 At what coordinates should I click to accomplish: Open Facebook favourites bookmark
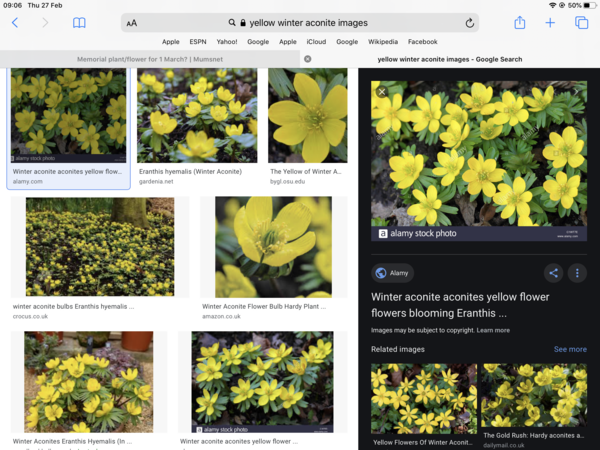pos(422,42)
